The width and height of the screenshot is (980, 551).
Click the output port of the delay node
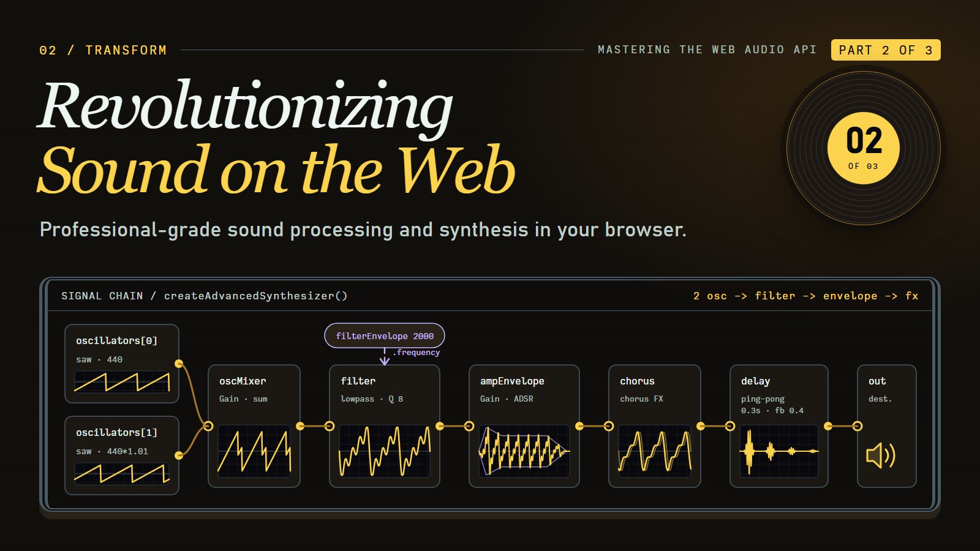[828, 426]
